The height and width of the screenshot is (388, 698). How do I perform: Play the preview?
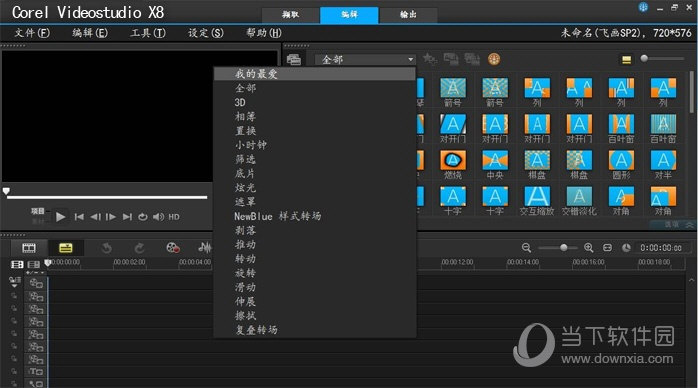pyautogui.click(x=61, y=217)
